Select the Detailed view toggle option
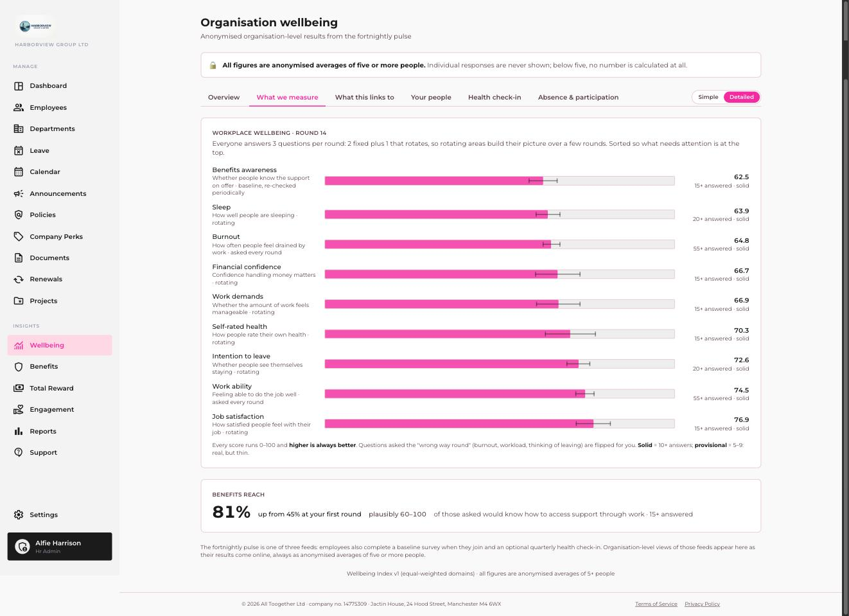849x616 pixels. [742, 97]
